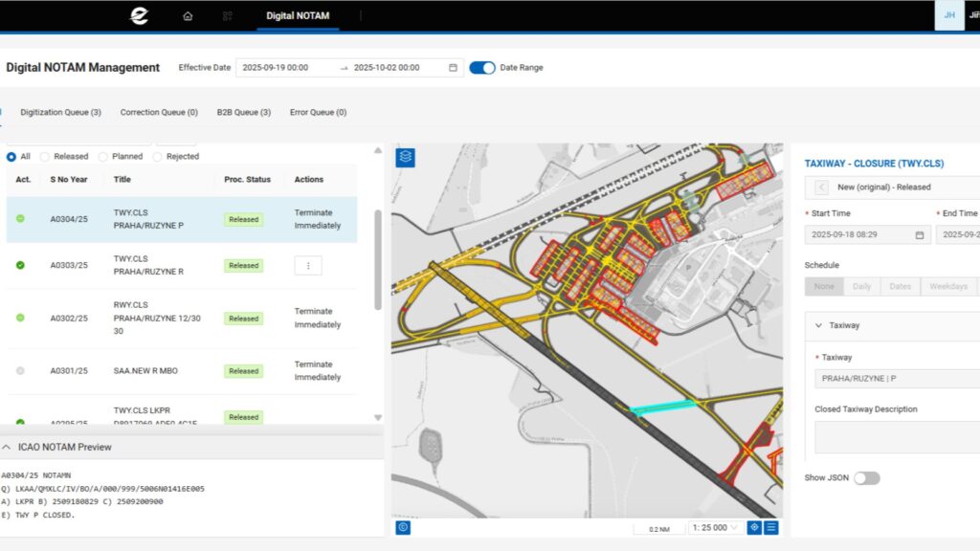Select the Rejected filter radio button
This screenshot has width=980, height=551.
coord(157,157)
